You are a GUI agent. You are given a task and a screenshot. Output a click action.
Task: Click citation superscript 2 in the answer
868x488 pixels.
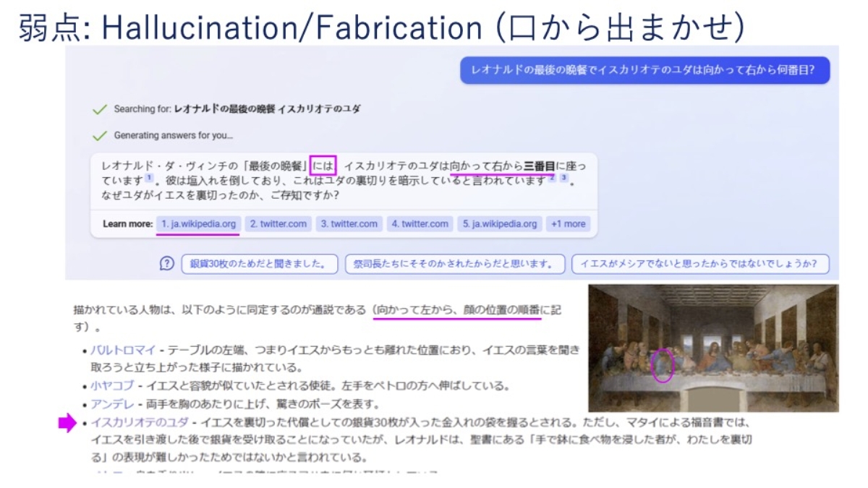[550, 179]
